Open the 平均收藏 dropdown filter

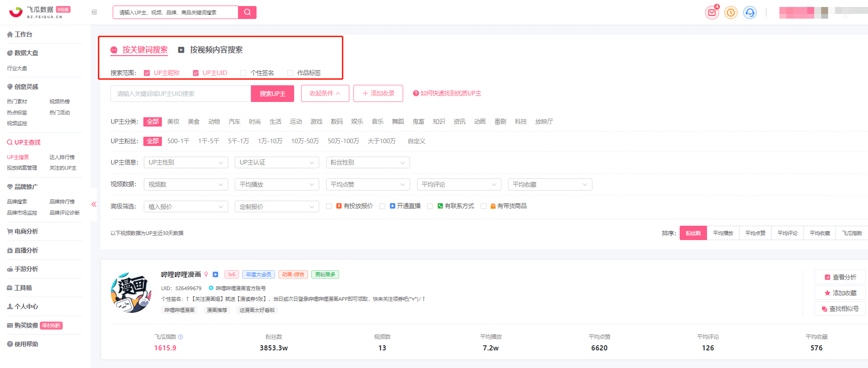click(x=550, y=184)
